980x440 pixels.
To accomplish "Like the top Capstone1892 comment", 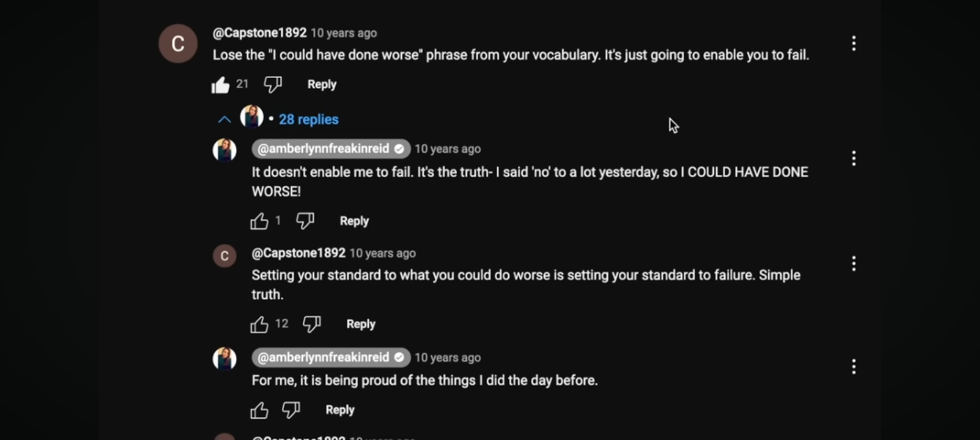I will pos(220,85).
